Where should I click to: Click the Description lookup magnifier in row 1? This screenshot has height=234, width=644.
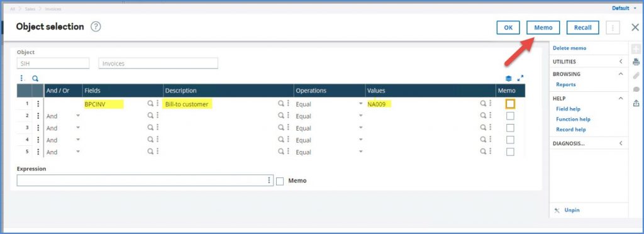[x=281, y=103]
